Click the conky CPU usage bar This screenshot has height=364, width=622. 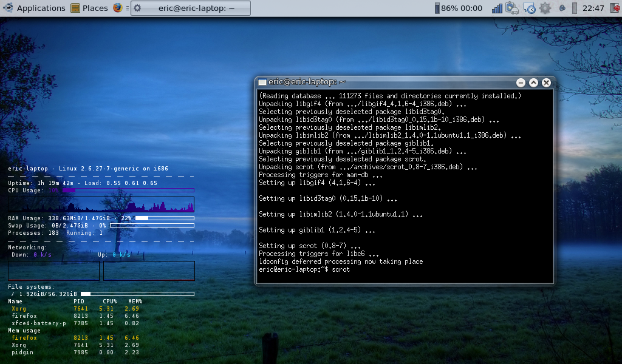128,190
